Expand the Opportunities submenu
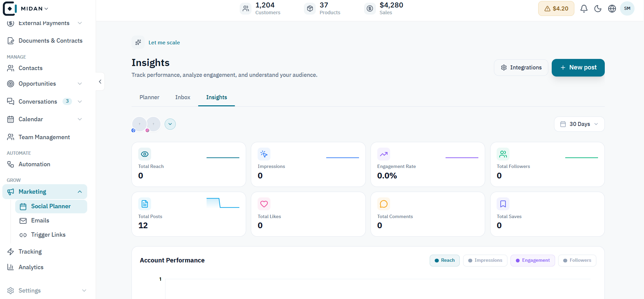The height and width of the screenshot is (299, 644). (x=80, y=84)
